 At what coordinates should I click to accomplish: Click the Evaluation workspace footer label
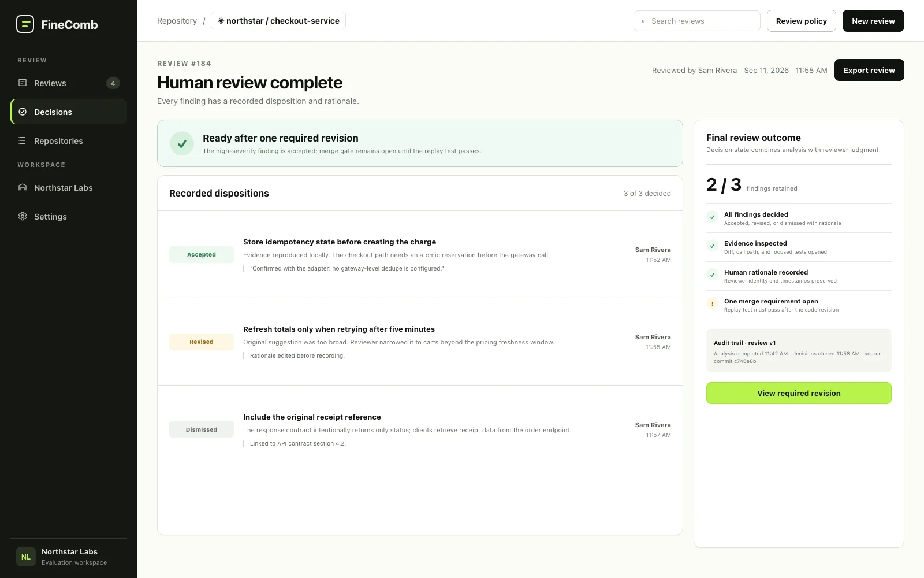[x=74, y=562]
